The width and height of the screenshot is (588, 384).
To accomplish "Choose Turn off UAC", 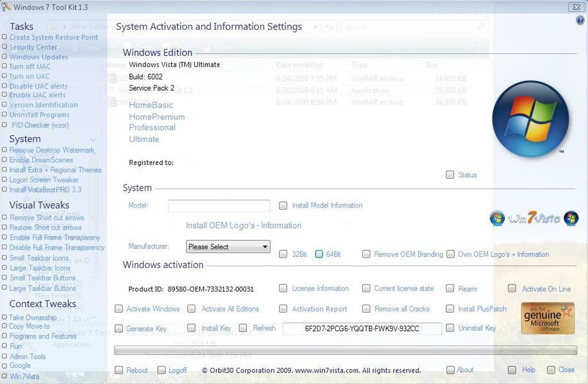I will pos(5,66).
